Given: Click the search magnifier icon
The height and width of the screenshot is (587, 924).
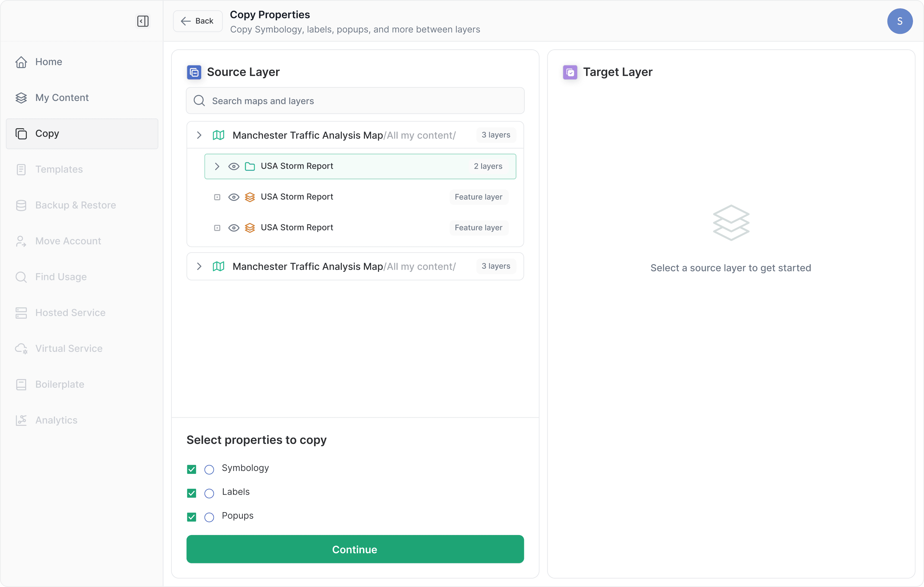Looking at the screenshot, I should point(199,101).
